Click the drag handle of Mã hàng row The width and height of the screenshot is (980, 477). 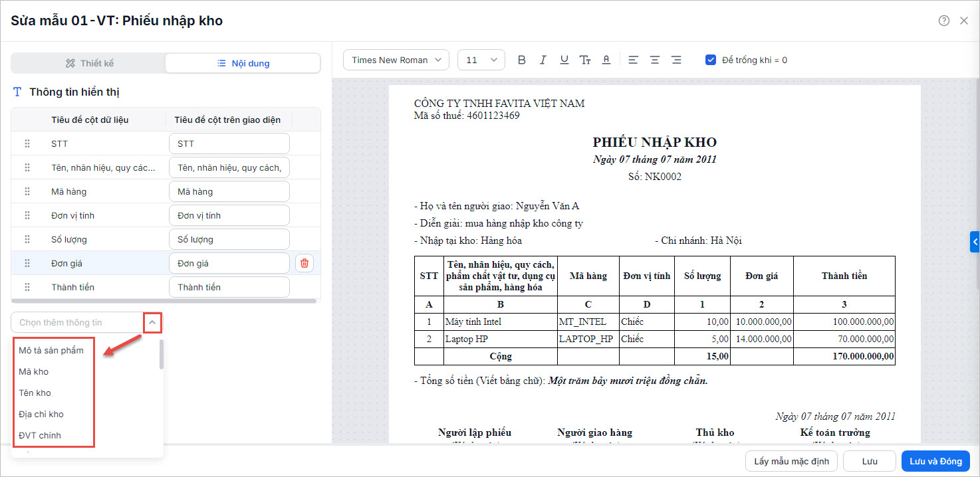coord(27,191)
